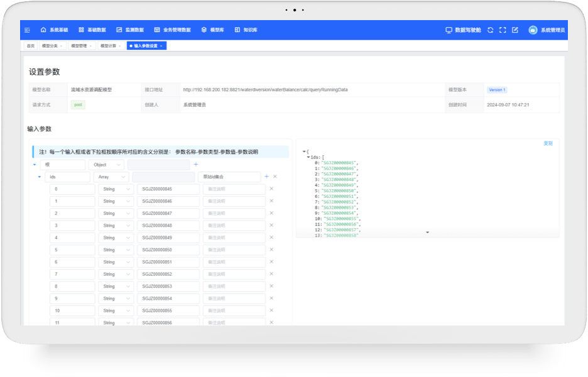Screen dimensions: 588x377
Task: Open the 数据驾驶舱 dashboard
Action: [x=463, y=30]
